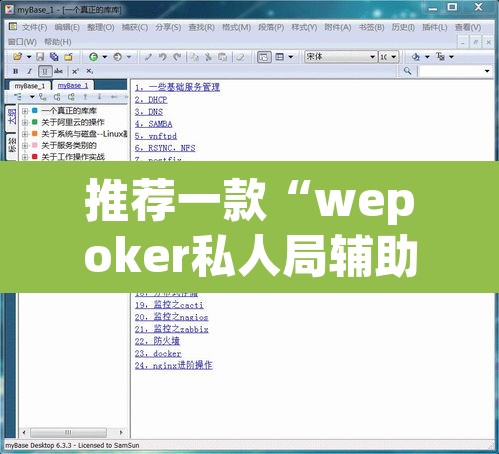Open highlight color dropdown arrow
Viewport: 499px width, 454px height.
(x=427, y=57)
